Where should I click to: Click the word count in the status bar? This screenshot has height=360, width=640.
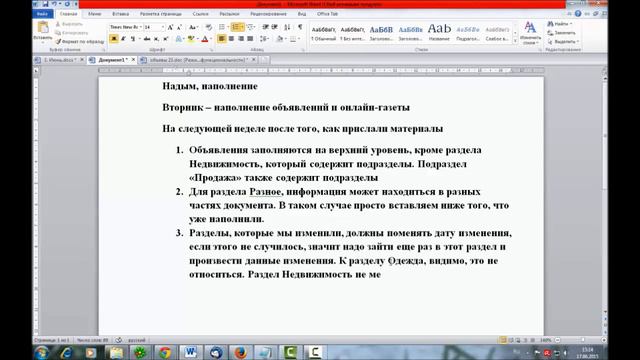93,340
